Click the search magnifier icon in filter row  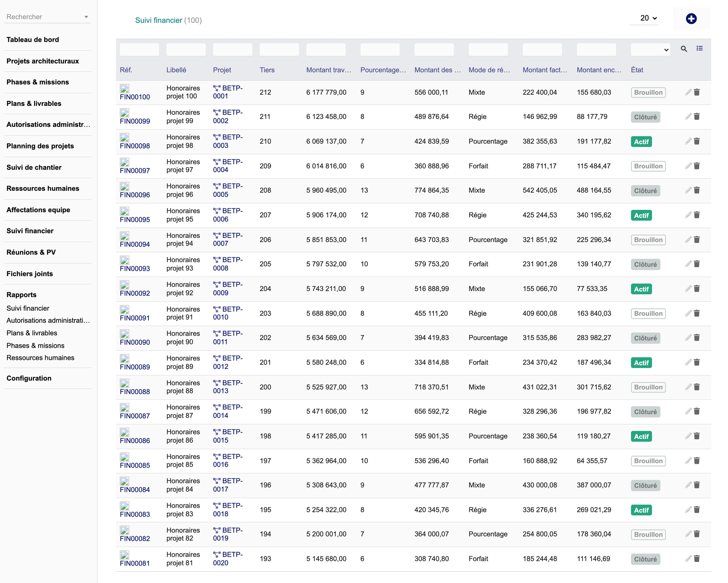click(x=684, y=49)
